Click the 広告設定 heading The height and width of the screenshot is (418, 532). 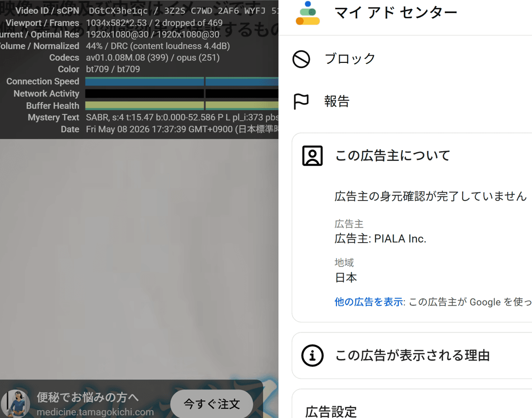[331, 412]
